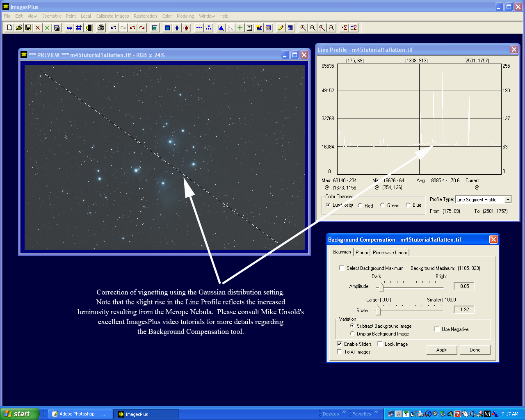This screenshot has width=525, height=420.
Task: Select the Red color channel radio button
Action: coord(360,205)
